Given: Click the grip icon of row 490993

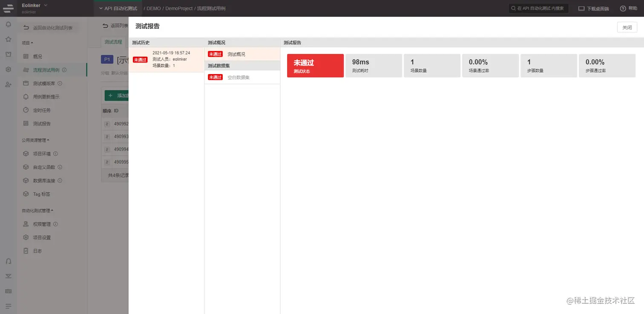Looking at the screenshot, I should click(107, 137).
